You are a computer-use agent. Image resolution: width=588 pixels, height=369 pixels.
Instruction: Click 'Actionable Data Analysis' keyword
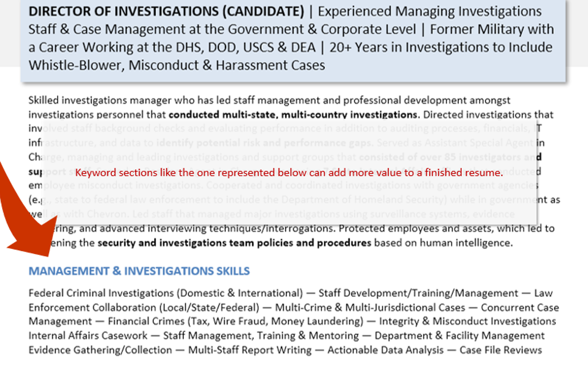(385, 350)
